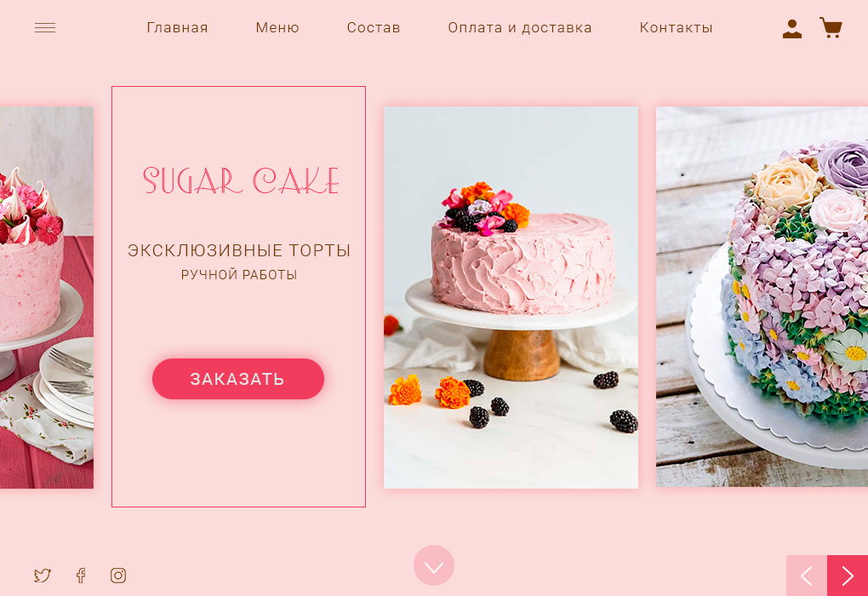Select the flower-covered buttercream cake photo
The height and width of the screenshot is (596, 868).
[x=762, y=297]
